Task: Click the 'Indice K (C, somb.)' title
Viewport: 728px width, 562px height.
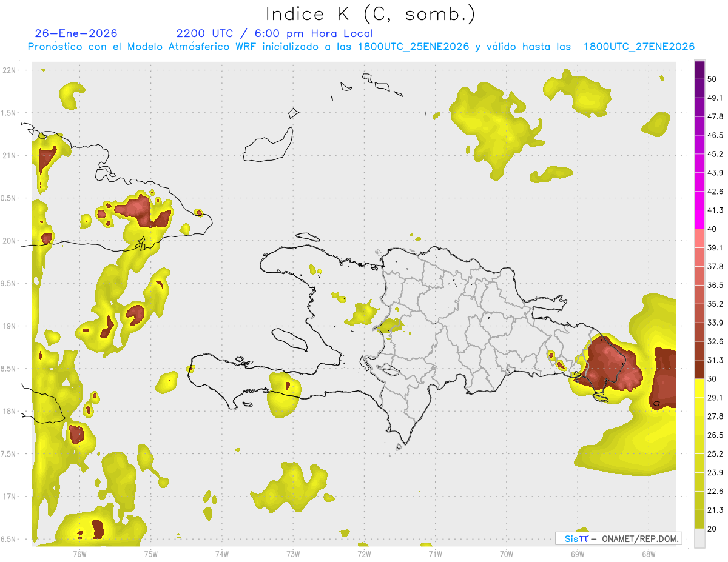Action: (371, 14)
